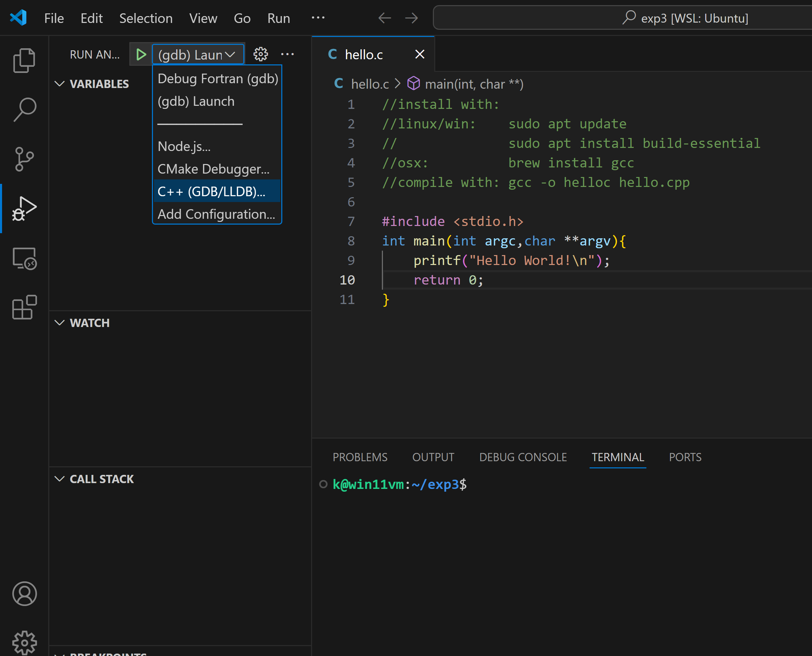Collapse the WATCH section
The width and height of the screenshot is (812, 656).
click(x=60, y=323)
